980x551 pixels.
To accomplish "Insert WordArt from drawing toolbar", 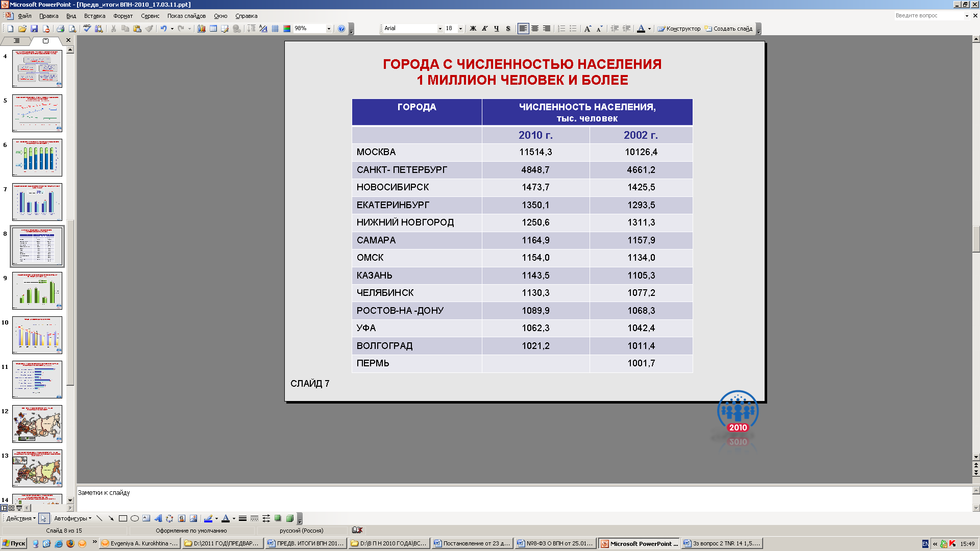I will click(158, 518).
